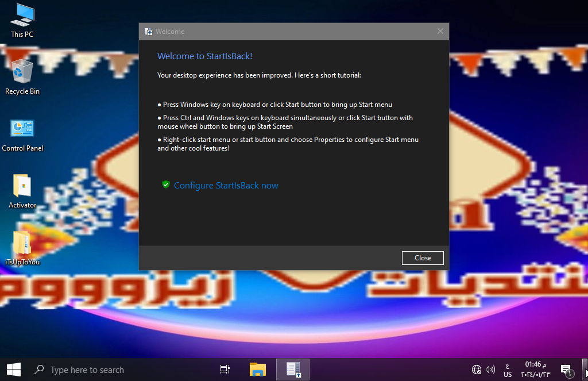The image size is (588, 381).
Task: Open the Windows Start button
Action: pyautogui.click(x=14, y=370)
